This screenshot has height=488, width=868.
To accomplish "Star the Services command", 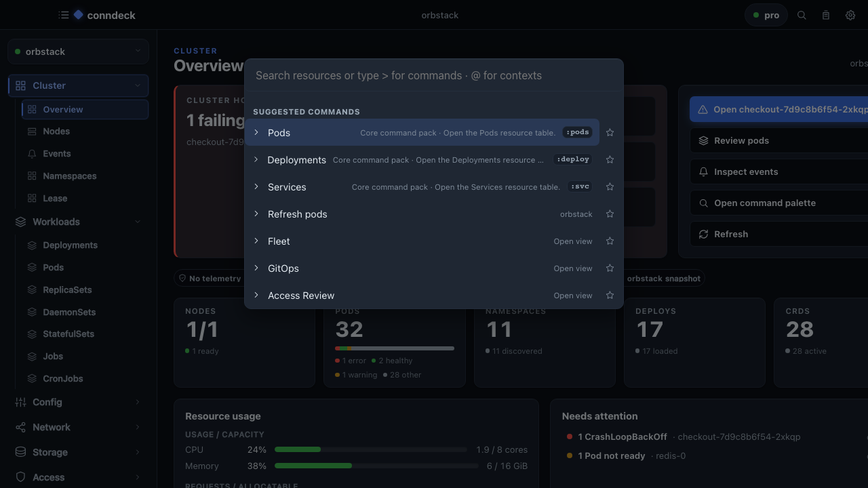I will click(610, 187).
